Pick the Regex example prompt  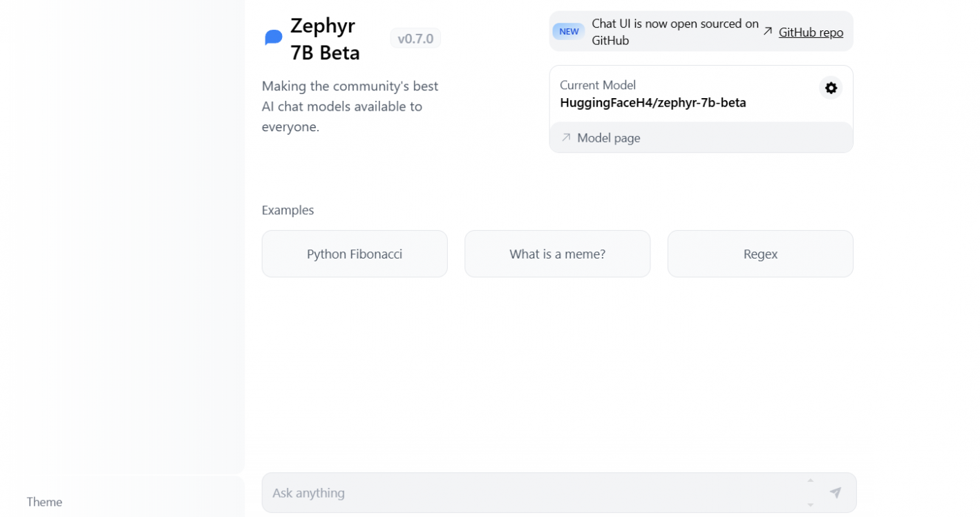760,254
